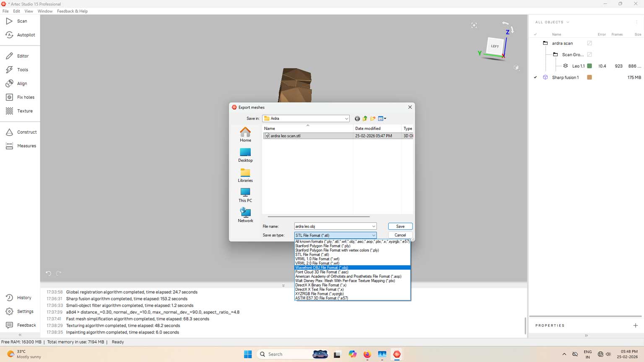Click the green color swatch for Leo 1.1
Screen dimensions: 644x362
[x=589, y=66]
